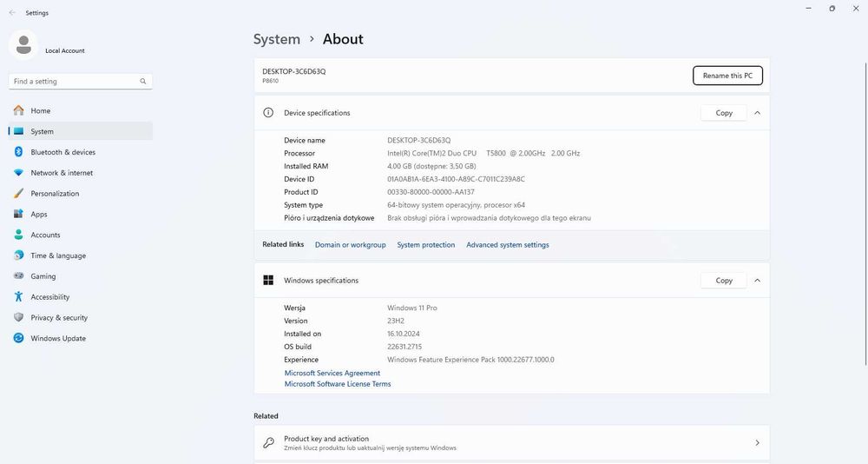
Task: Click the Windows Update sync icon
Action: tap(18, 338)
